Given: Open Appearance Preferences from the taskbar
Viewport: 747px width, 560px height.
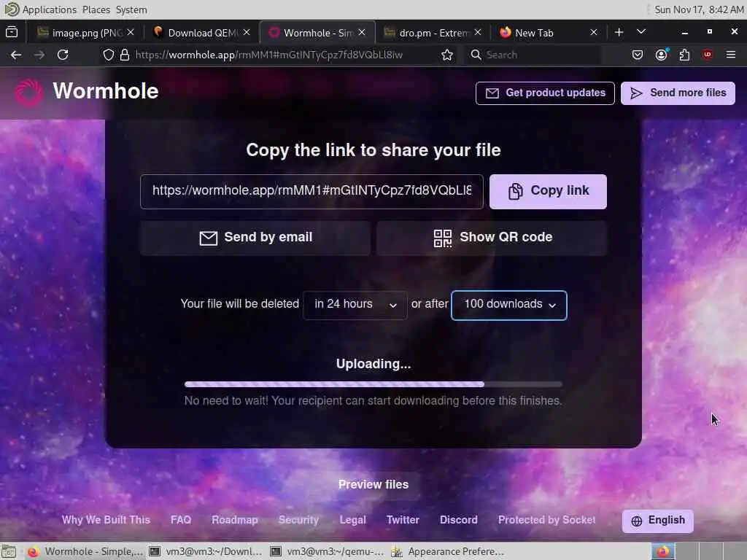Looking at the screenshot, I should (448, 551).
